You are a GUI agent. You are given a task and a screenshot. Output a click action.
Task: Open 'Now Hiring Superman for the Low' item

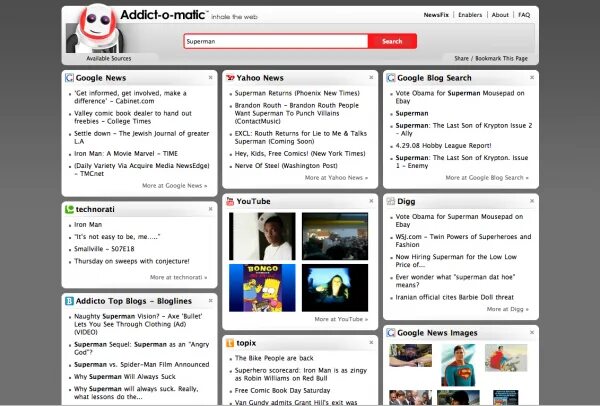click(456, 261)
